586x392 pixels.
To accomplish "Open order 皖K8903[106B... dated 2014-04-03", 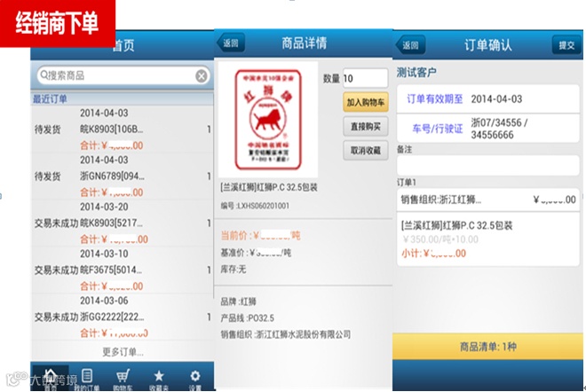I will pyautogui.click(x=123, y=129).
